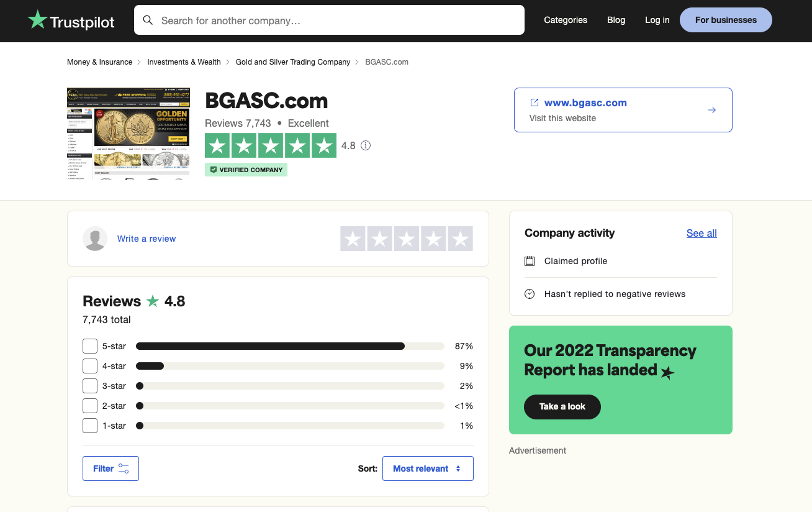
Task: Open the Blog menu item
Action: 616,20
